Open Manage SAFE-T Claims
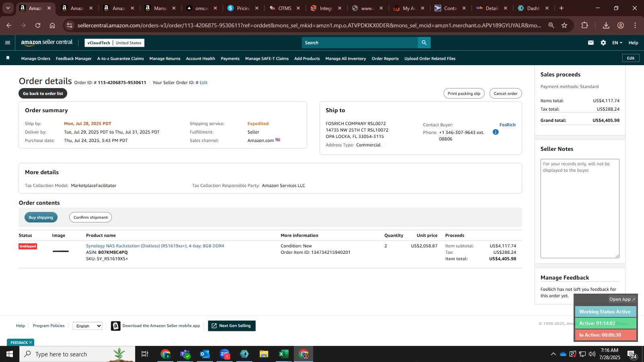 coord(267,59)
